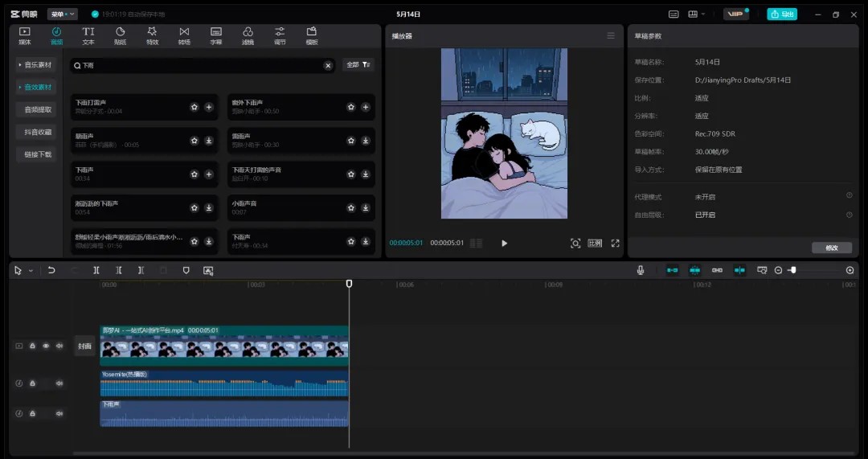Favorite the 小雨声音 sound effect
The image size is (868, 459).
point(351,207)
